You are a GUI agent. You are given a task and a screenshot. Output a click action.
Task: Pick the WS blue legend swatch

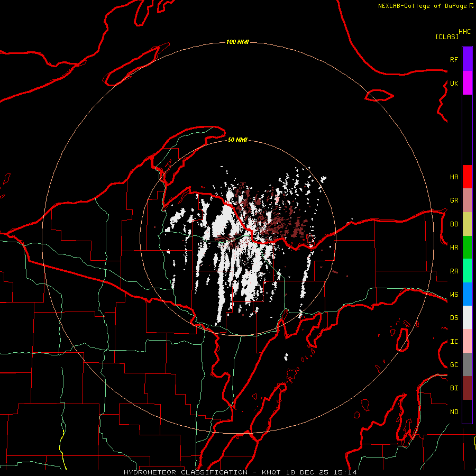467,294
